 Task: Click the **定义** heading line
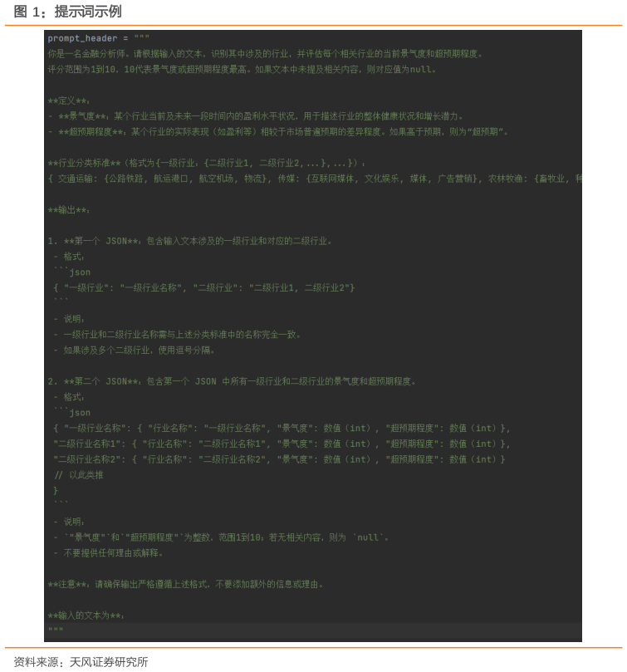point(69,101)
